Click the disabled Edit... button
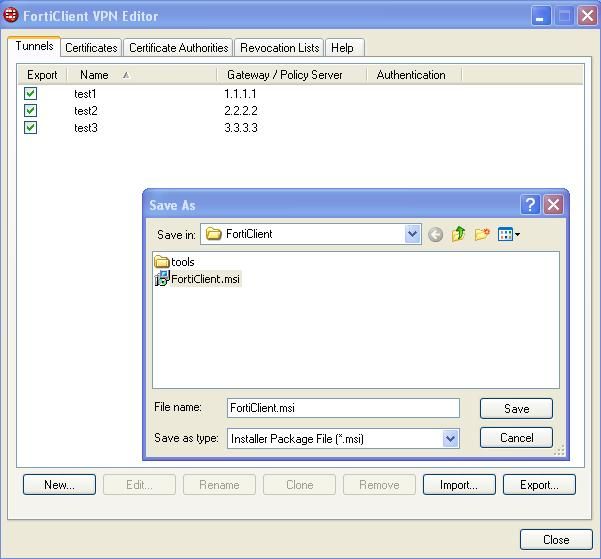601x559 pixels. point(140,485)
